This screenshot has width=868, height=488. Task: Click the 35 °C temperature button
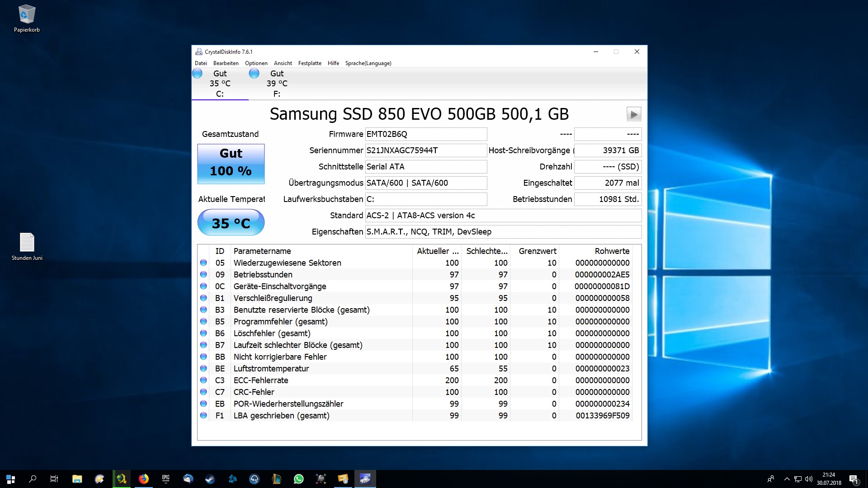coord(231,223)
